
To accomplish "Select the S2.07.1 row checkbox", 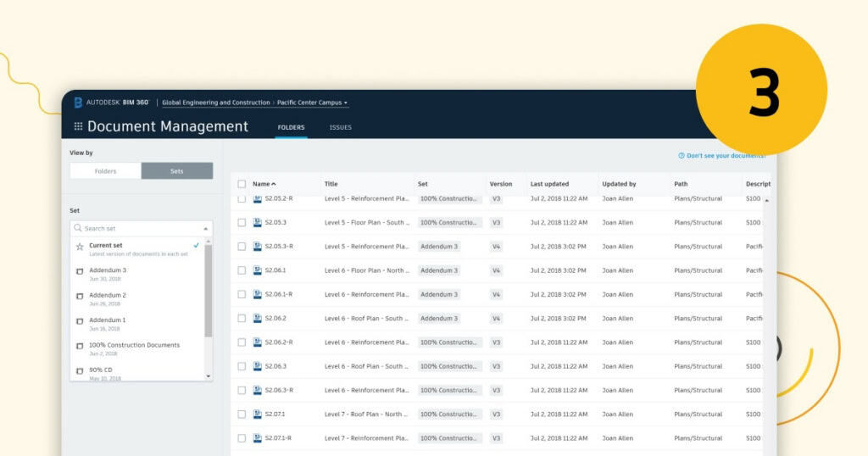I will [242, 414].
